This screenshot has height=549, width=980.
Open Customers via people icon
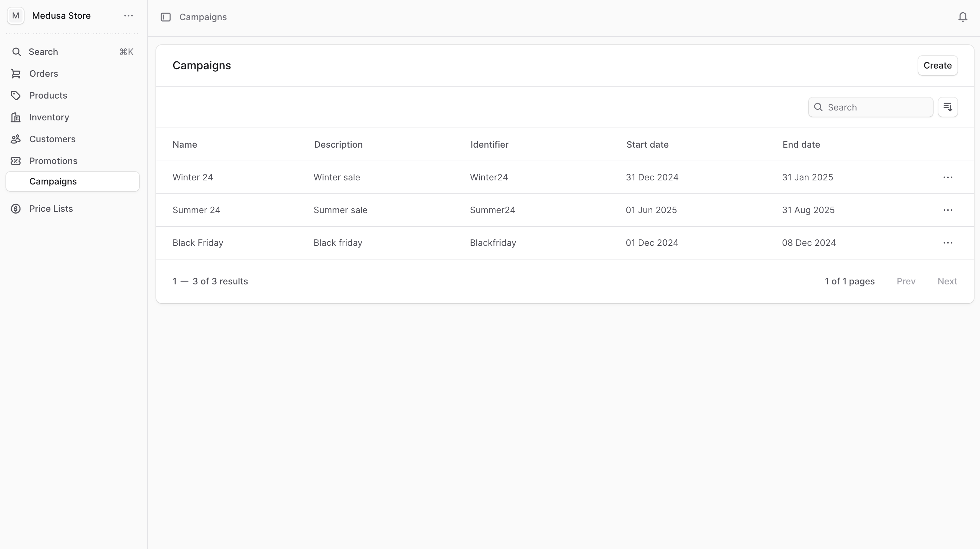tap(16, 139)
